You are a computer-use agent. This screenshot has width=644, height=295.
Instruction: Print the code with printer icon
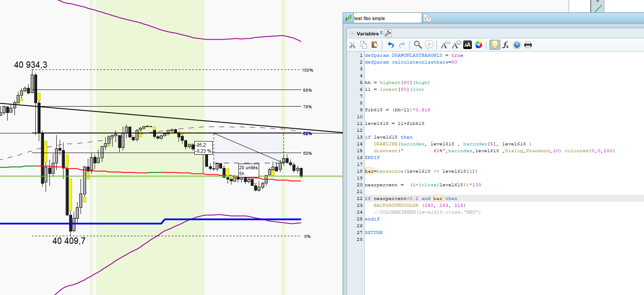pos(528,45)
